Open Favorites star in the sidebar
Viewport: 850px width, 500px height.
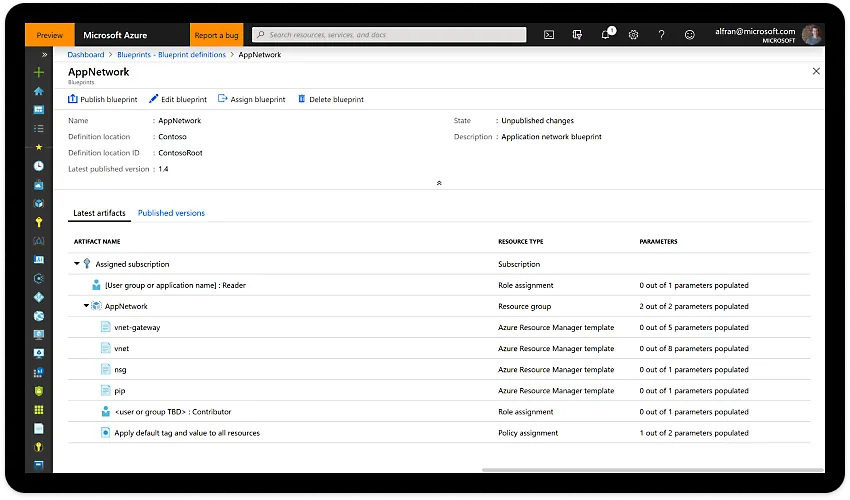39,147
